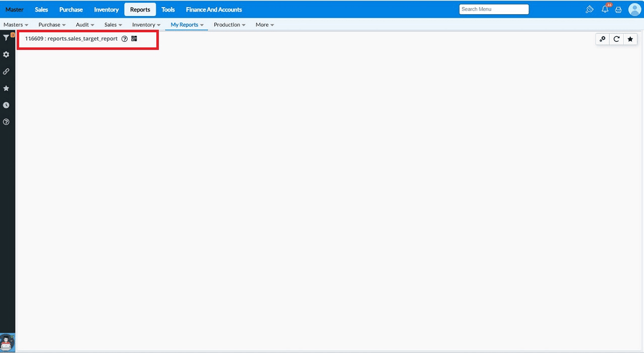Click the settings gear in sidebar
Image resolution: width=644 pixels, height=353 pixels.
click(6, 54)
